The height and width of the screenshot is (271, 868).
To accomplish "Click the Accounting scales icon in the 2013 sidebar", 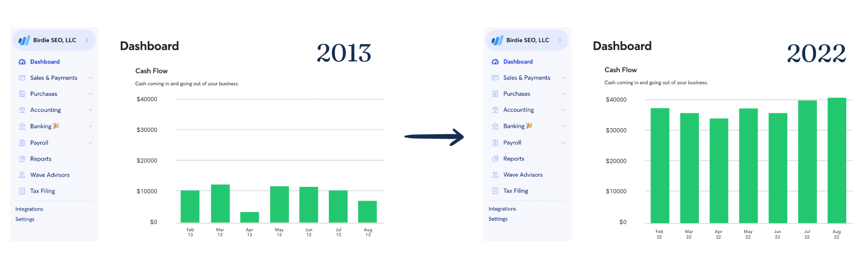I will (x=22, y=110).
